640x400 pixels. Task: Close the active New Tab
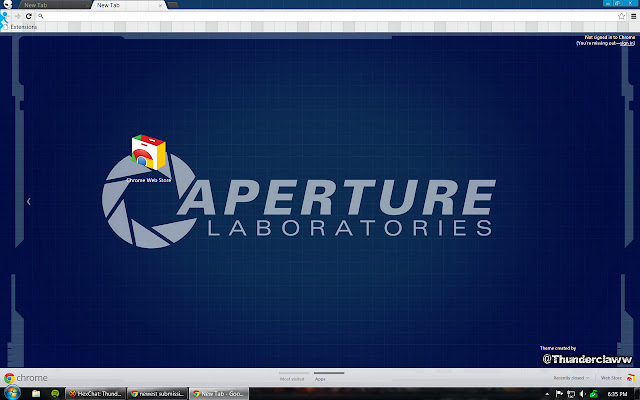tap(160, 6)
